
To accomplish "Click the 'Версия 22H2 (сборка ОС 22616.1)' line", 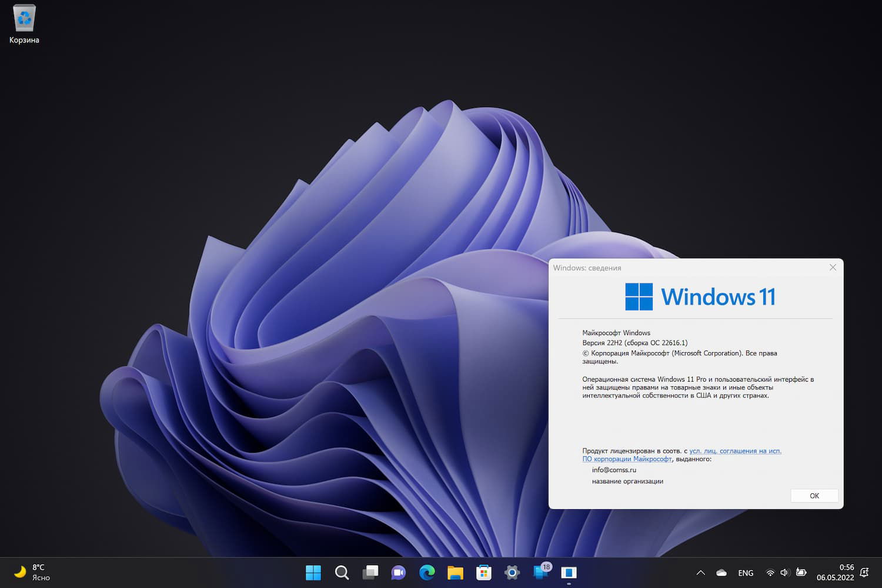I will point(635,343).
